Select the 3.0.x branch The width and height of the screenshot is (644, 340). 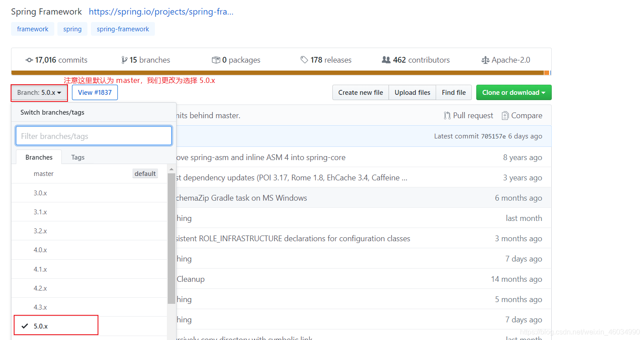[x=90, y=193]
